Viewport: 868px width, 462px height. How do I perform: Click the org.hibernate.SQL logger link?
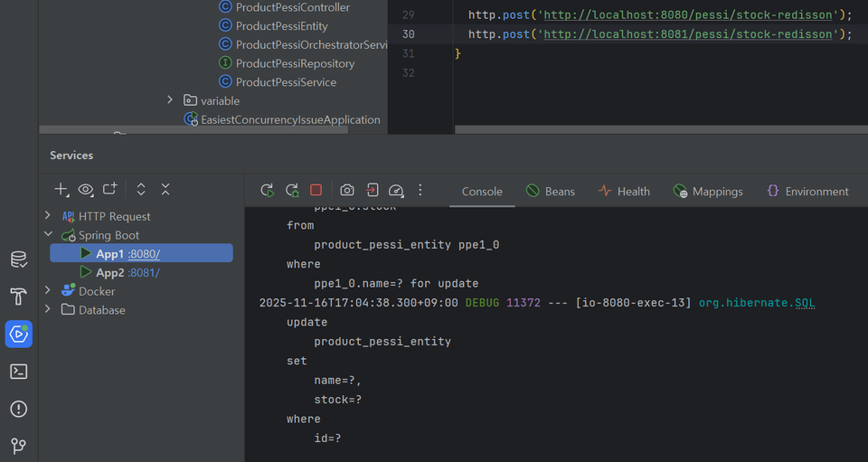click(x=757, y=303)
